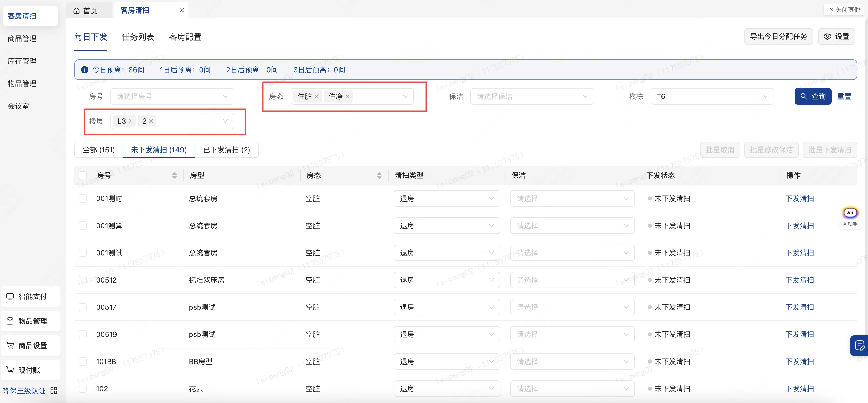Click the 物品管理 bag icon in sidebar bottom
Screen dimensions: 868x403
click(x=10, y=321)
